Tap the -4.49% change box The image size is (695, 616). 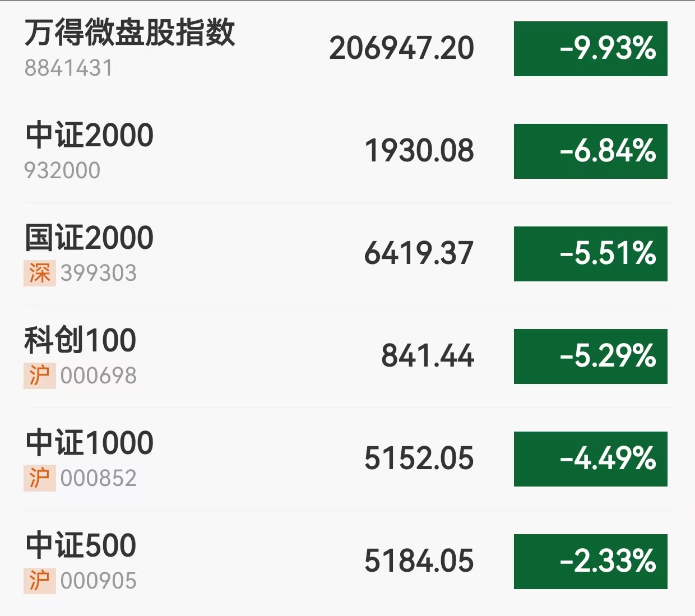(x=590, y=459)
